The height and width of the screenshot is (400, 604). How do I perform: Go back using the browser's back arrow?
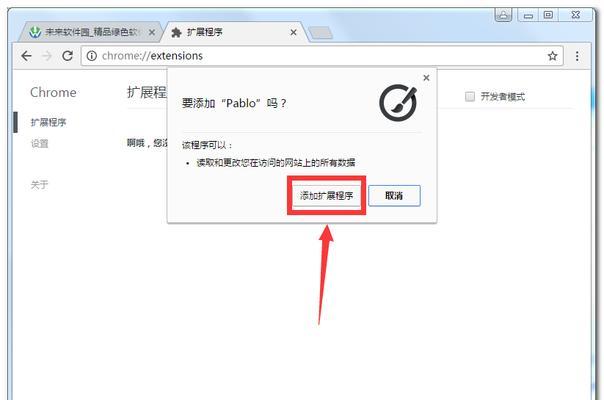click(x=26, y=56)
